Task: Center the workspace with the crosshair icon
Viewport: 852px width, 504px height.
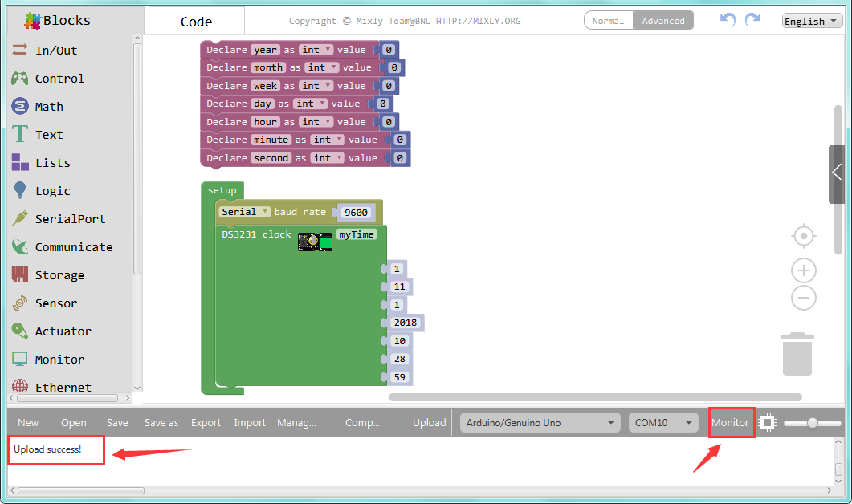Action: point(803,236)
